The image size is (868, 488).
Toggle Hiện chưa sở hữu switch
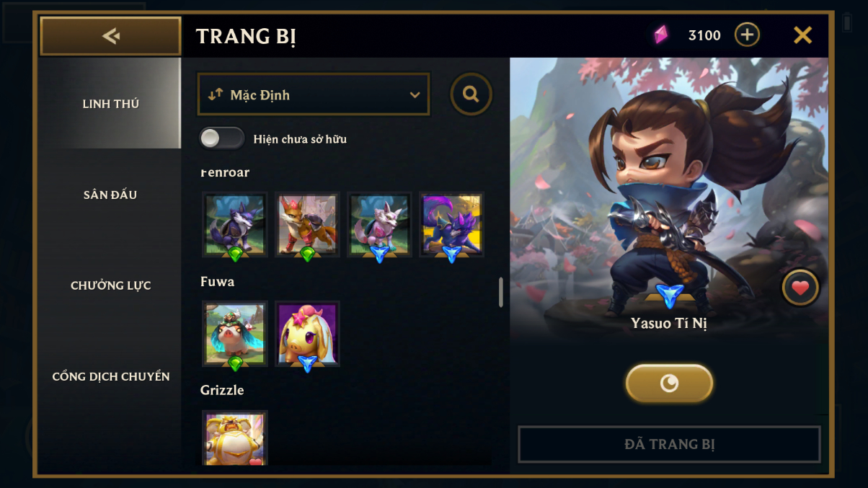(222, 138)
